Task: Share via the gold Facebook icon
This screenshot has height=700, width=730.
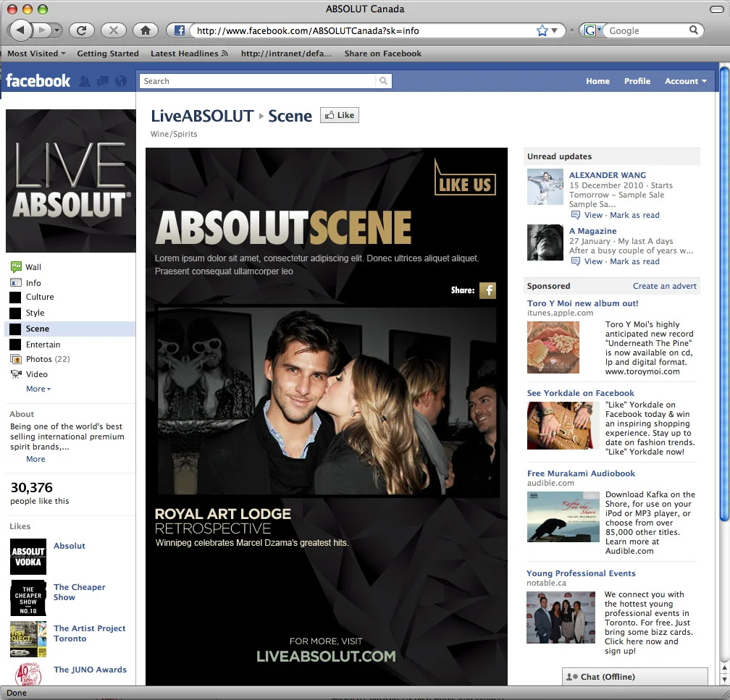Action: point(488,290)
